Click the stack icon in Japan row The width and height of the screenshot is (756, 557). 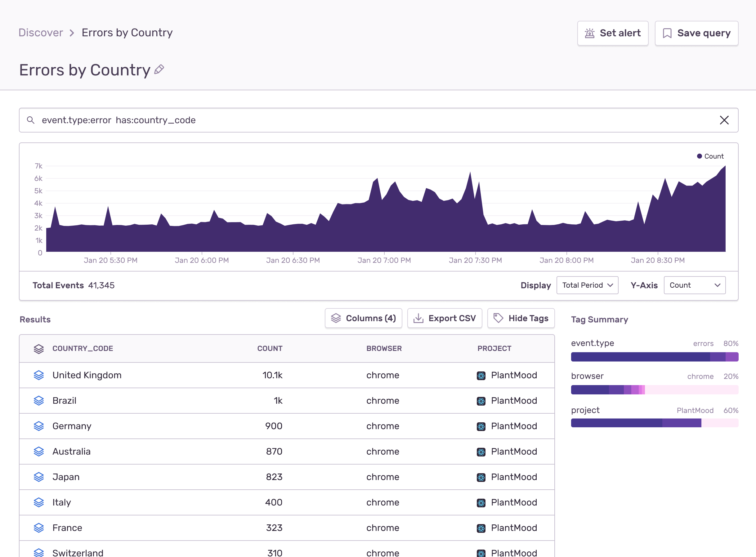(39, 477)
